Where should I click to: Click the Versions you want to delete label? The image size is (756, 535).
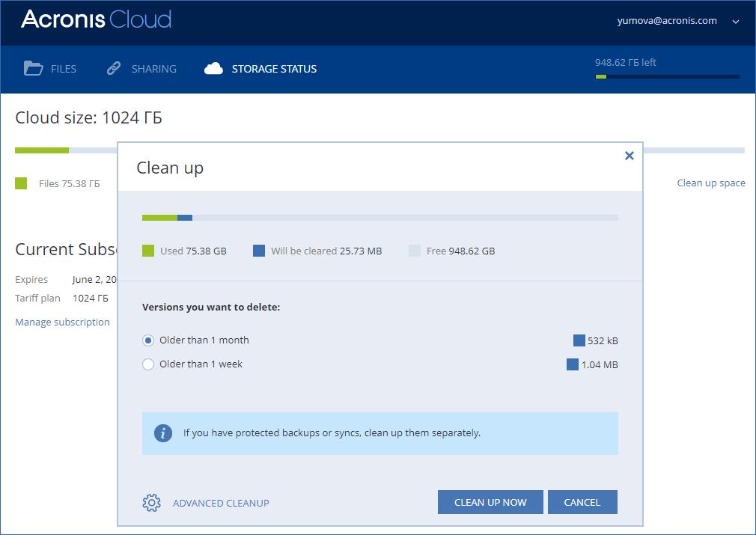[211, 307]
